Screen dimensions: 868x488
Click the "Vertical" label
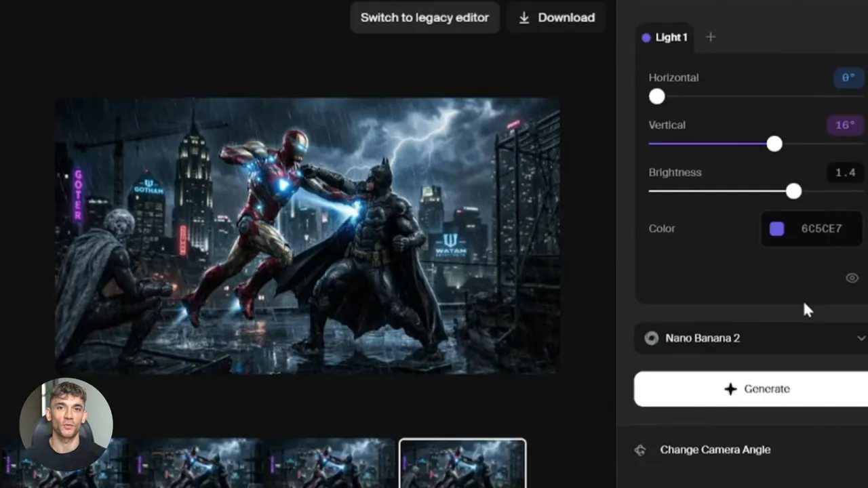(x=667, y=125)
